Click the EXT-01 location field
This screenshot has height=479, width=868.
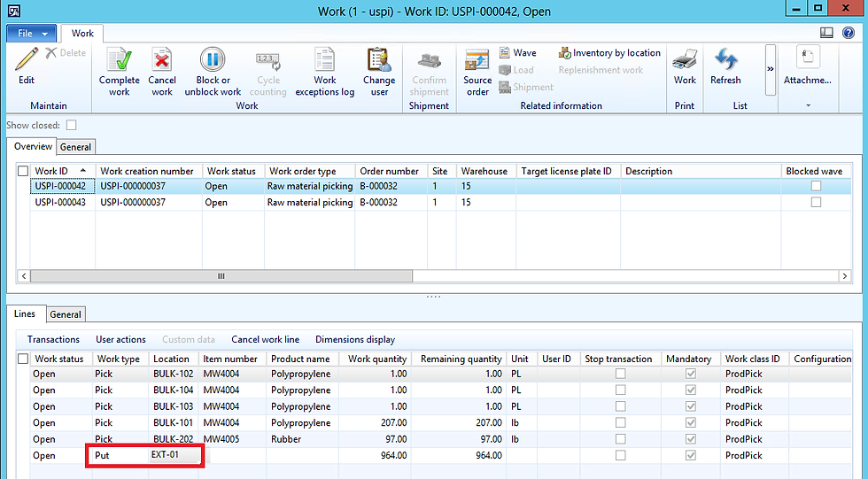[x=175, y=455]
